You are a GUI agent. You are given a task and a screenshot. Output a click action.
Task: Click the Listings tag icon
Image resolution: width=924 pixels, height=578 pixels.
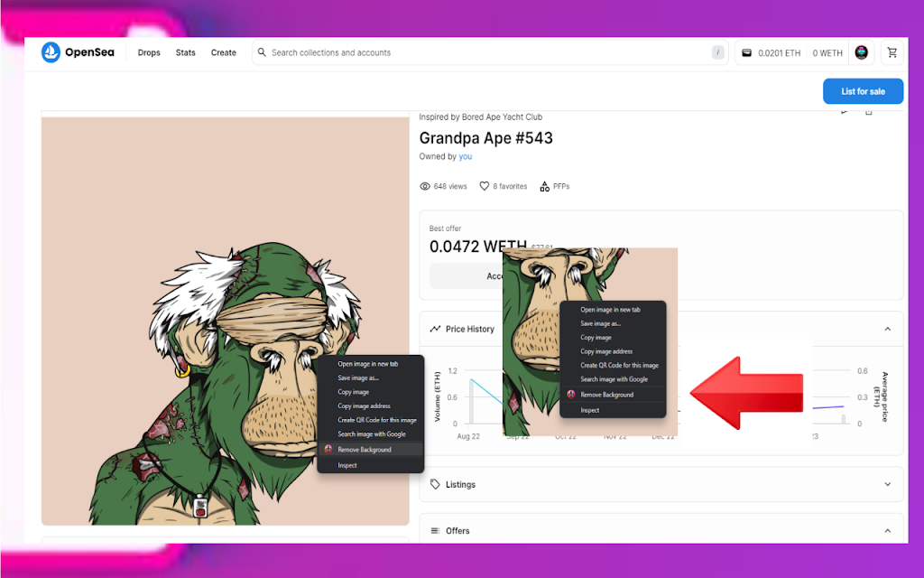coord(435,484)
